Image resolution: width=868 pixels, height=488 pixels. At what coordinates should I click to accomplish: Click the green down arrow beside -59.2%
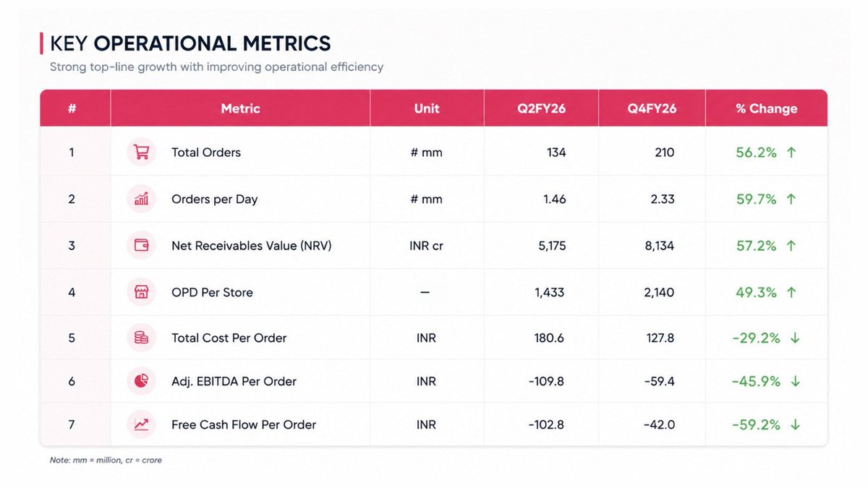[x=795, y=425]
